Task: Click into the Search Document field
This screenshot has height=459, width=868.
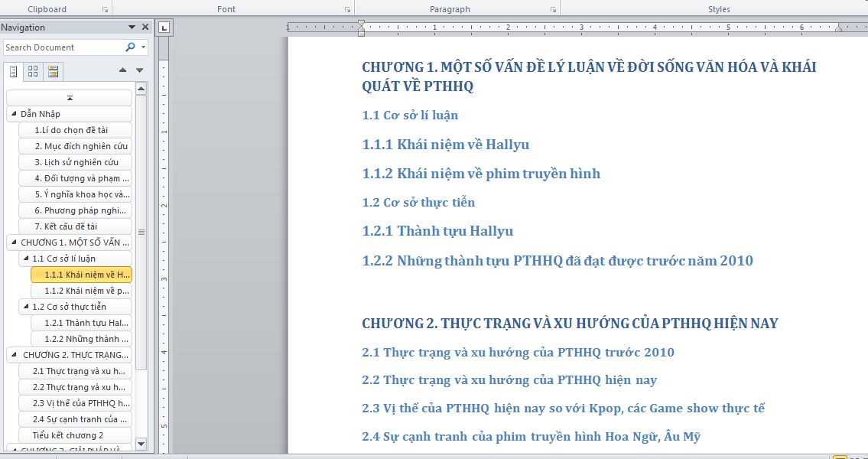Action: tap(64, 47)
